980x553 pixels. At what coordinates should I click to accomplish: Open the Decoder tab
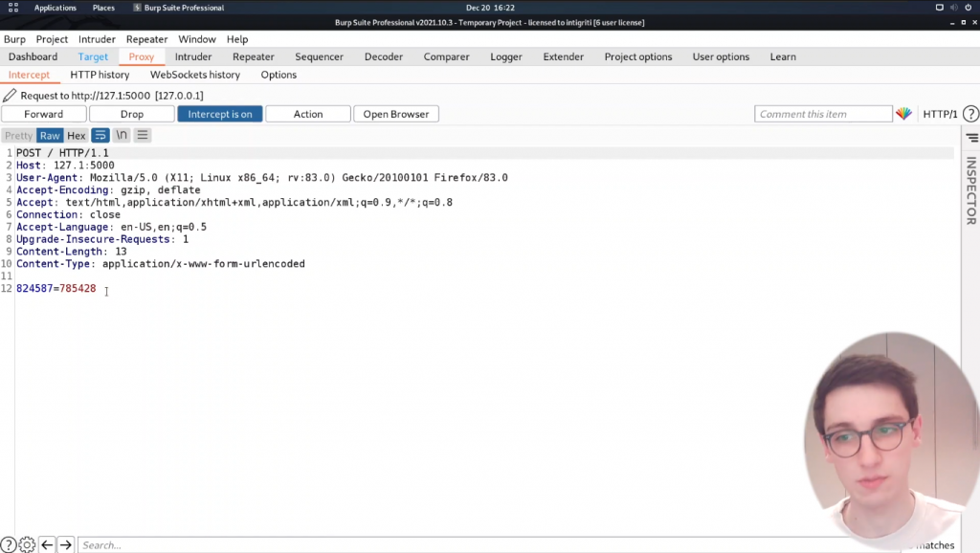pyautogui.click(x=384, y=56)
